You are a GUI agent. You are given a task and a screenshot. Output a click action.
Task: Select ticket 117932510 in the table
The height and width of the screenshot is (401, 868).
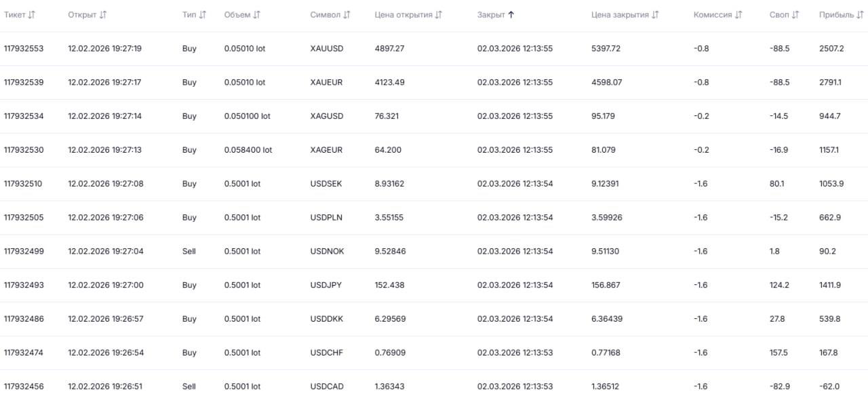tap(24, 184)
